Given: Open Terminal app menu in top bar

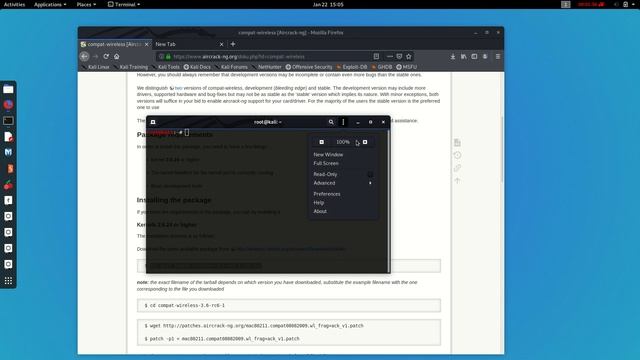Looking at the screenshot, I should (x=124, y=4).
